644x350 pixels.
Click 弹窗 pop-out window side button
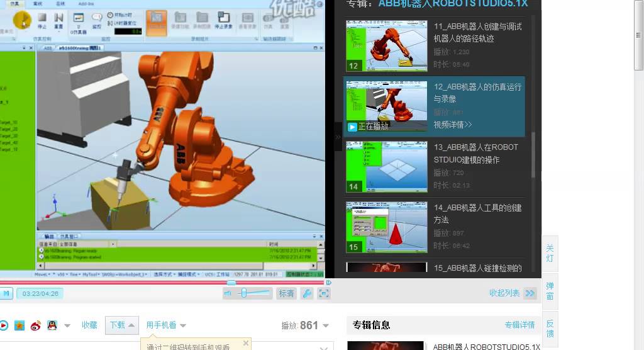click(550, 291)
